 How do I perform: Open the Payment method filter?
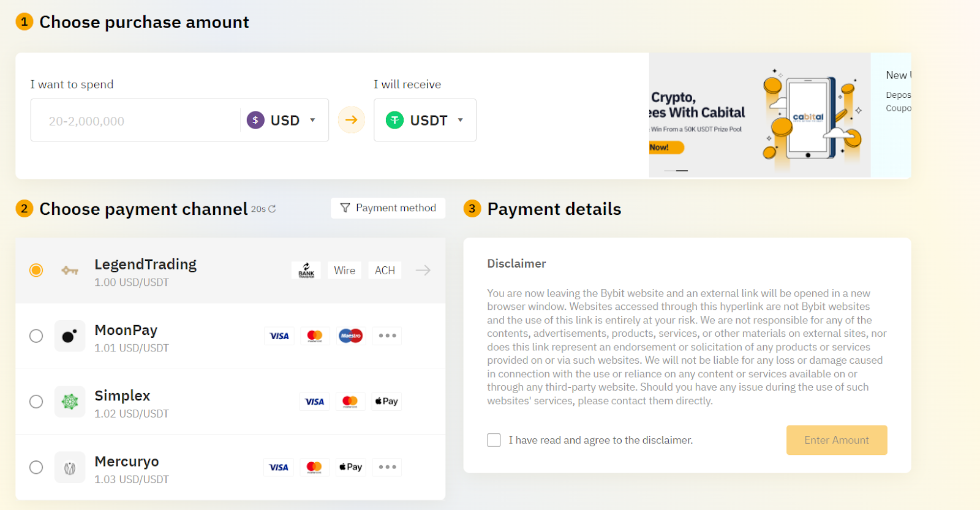click(388, 208)
